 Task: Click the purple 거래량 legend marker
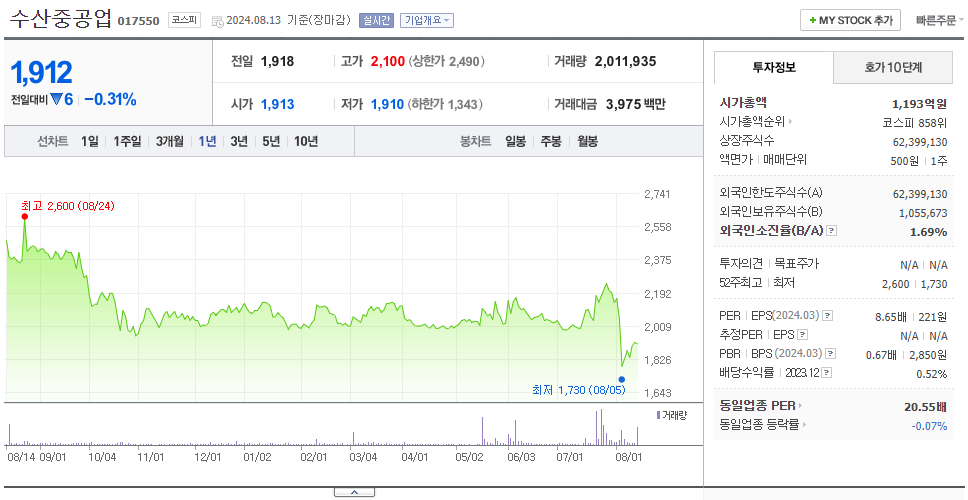point(658,415)
